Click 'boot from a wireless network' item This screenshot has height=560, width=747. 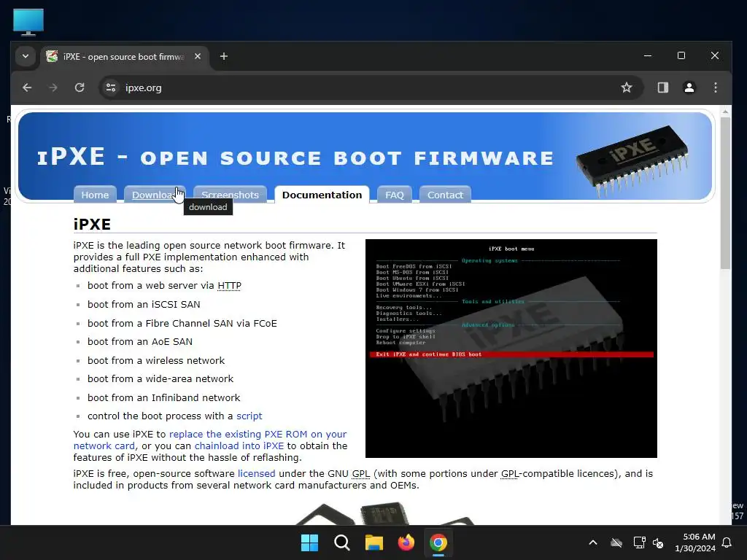pyautogui.click(x=156, y=360)
